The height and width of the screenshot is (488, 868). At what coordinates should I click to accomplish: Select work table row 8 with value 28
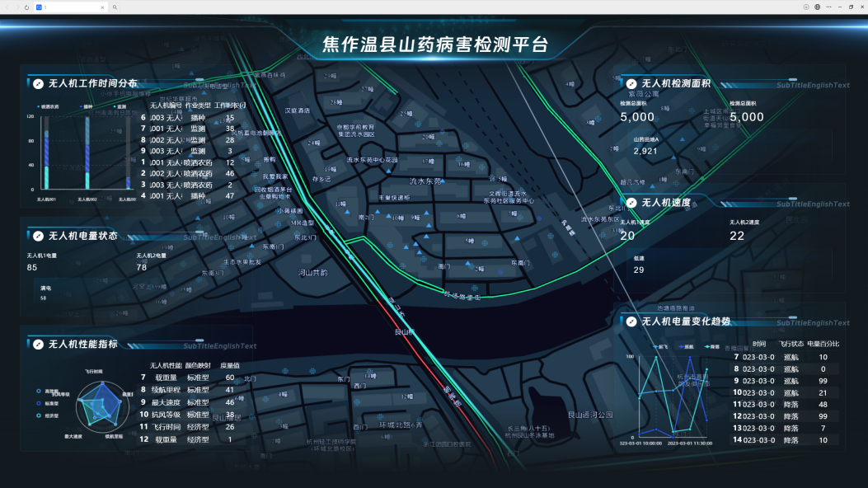[191, 140]
